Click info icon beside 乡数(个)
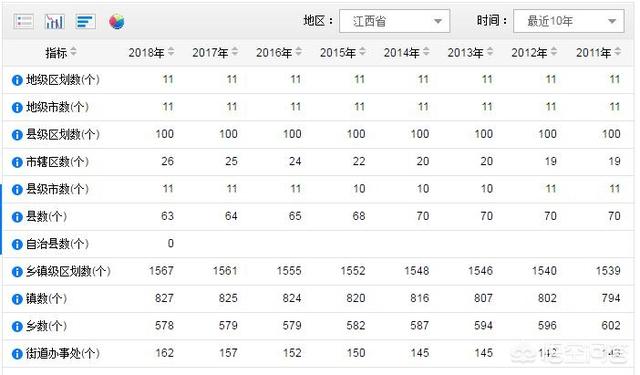Image resolution: width=640 pixels, height=375 pixels. point(17,326)
